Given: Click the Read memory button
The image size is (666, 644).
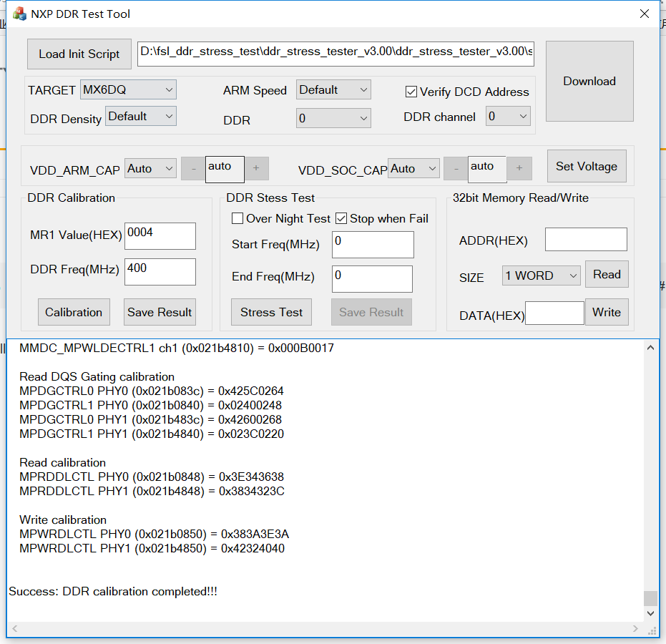Looking at the screenshot, I should [607, 275].
